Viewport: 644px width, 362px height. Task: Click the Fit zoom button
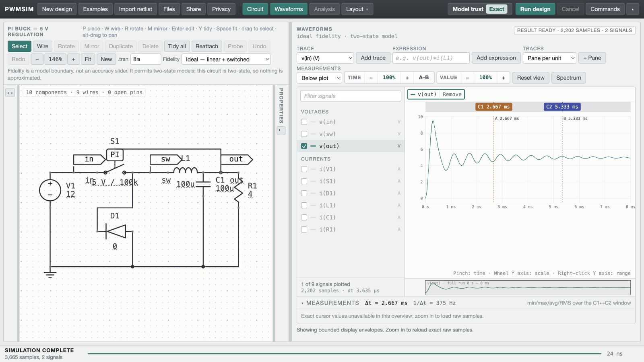point(88,59)
